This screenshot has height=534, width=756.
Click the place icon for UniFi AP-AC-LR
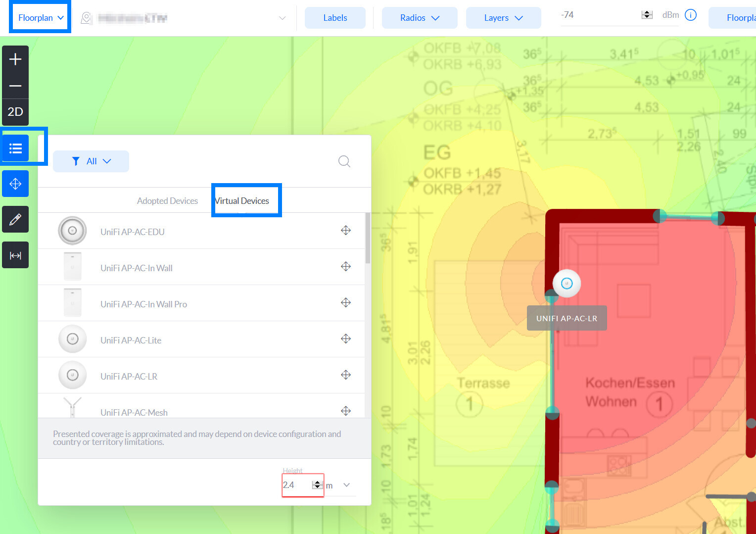tap(346, 375)
